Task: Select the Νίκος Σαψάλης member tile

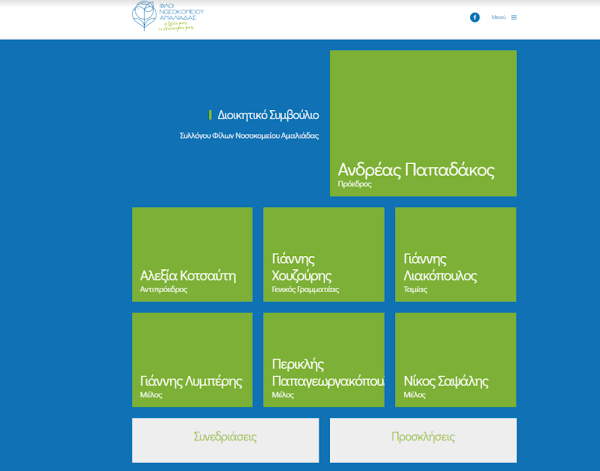Action: [x=455, y=360]
